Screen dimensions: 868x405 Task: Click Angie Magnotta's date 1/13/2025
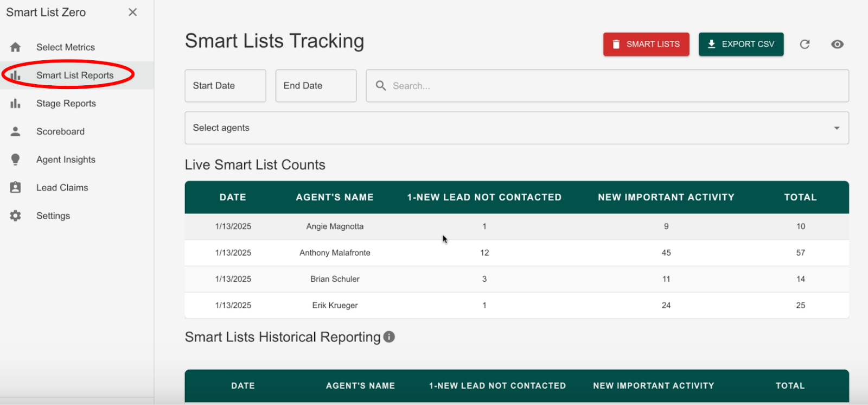pyautogui.click(x=233, y=226)
